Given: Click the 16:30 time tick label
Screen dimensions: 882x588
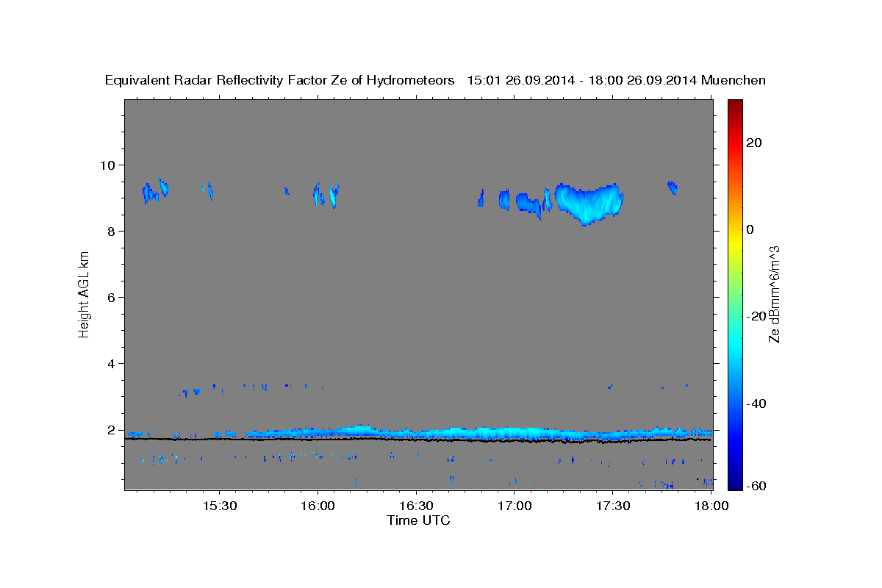Looking at the screenshot, I should 416,506.
